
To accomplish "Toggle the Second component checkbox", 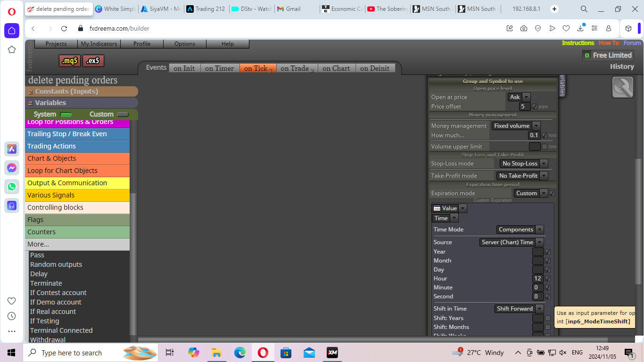I will point(548,296).
